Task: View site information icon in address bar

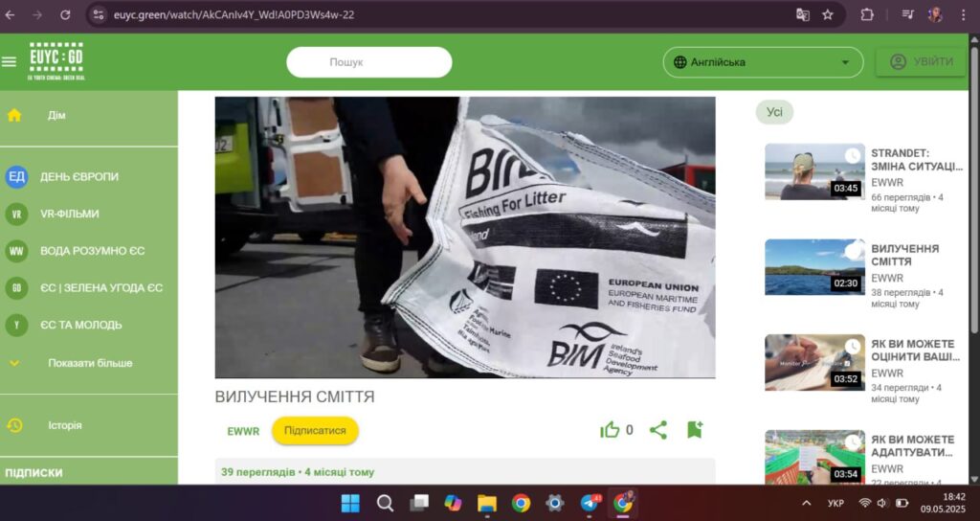Action: coord(99,14)
